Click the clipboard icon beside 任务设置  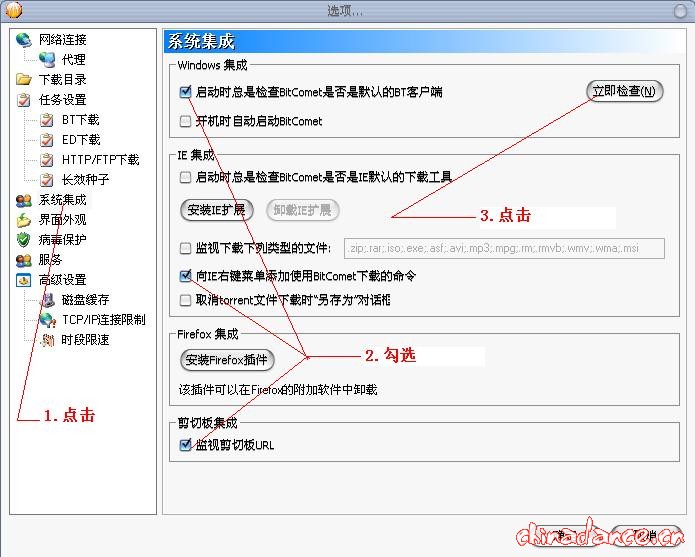point(24,100)
